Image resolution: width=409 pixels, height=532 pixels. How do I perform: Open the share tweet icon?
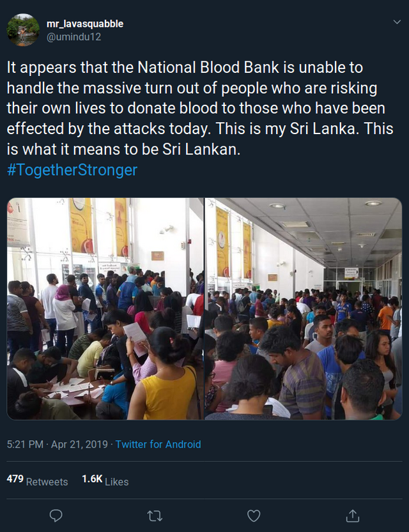point(352,515)
